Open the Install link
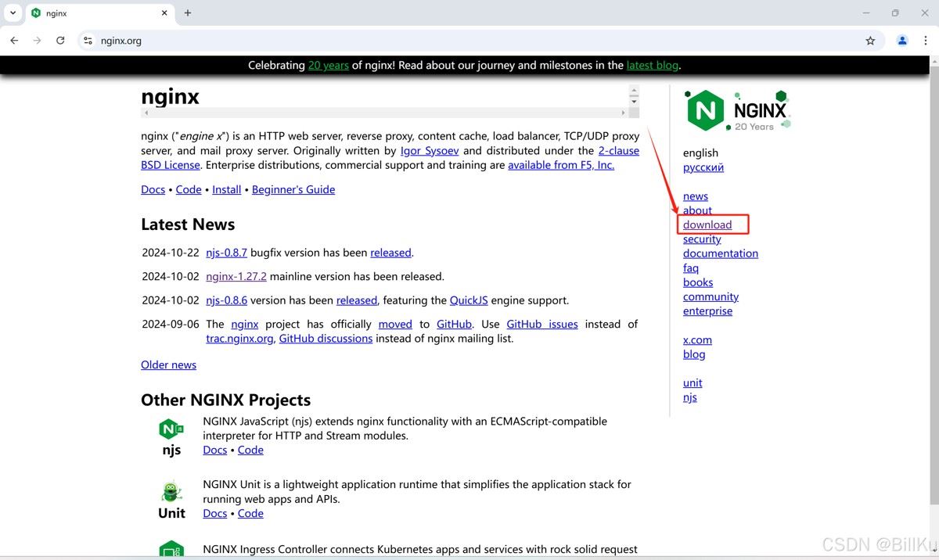Screen dimensions: 939x560 click(x=227, y=189)
